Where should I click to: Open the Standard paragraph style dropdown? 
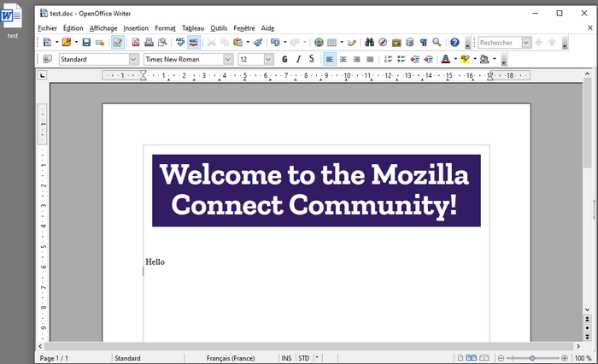click(x=133, y=60)
